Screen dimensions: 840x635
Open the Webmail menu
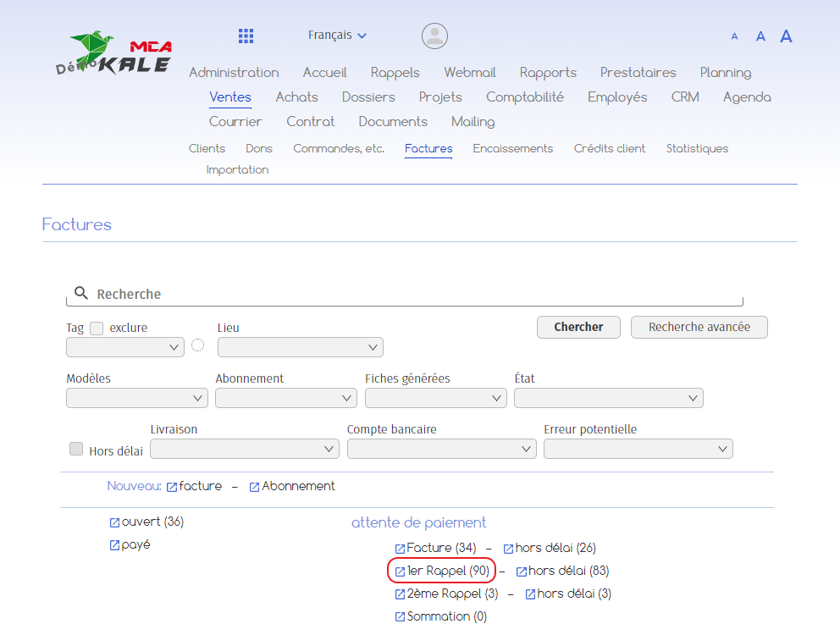(x=470, y=72)
